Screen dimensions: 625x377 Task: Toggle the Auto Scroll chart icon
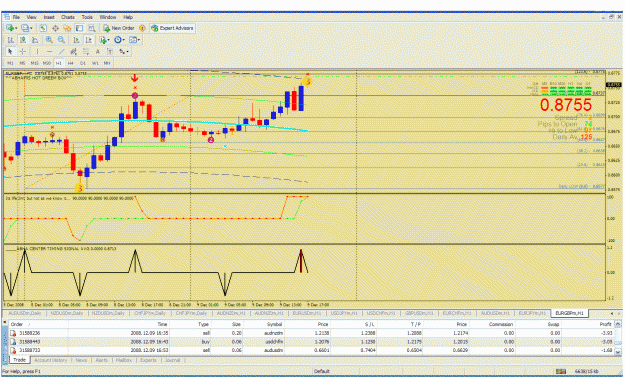click(x=76, y=40)
